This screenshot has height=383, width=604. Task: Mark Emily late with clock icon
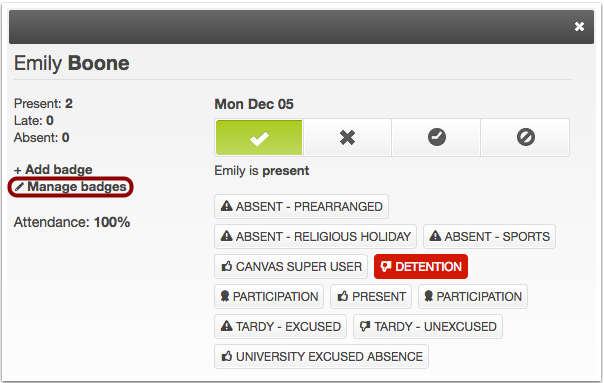click(x=436, y=137)
